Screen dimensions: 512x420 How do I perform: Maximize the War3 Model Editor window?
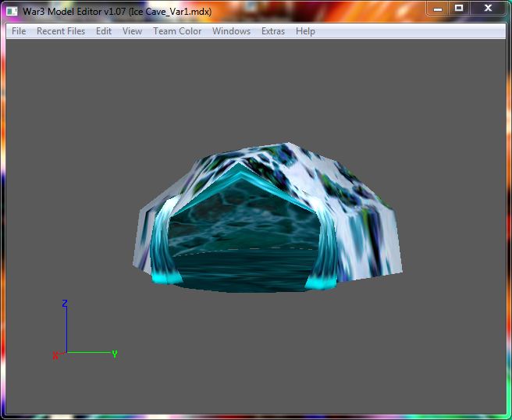[x=459, y=8]
